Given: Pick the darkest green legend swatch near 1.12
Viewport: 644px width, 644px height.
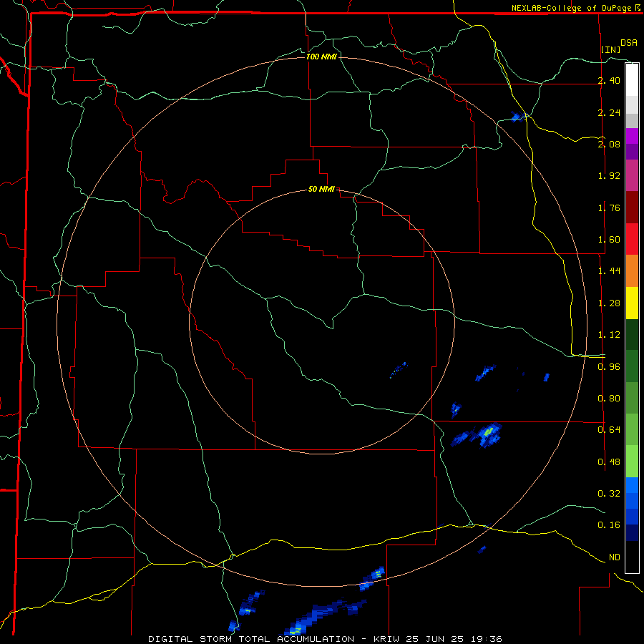Looking at the screenshot, I should (x=632, y=334).
